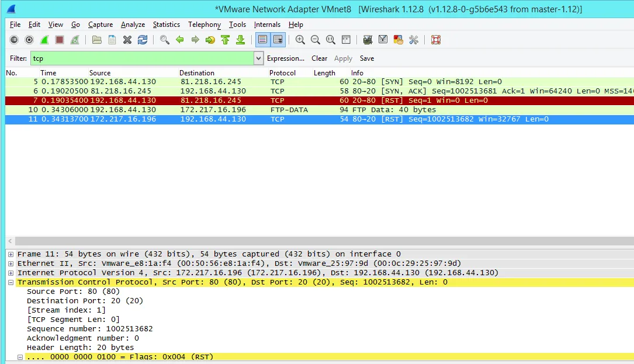Go forward in packet history
The height and width of the screenshot is (364, 634).
click(195, 40)
